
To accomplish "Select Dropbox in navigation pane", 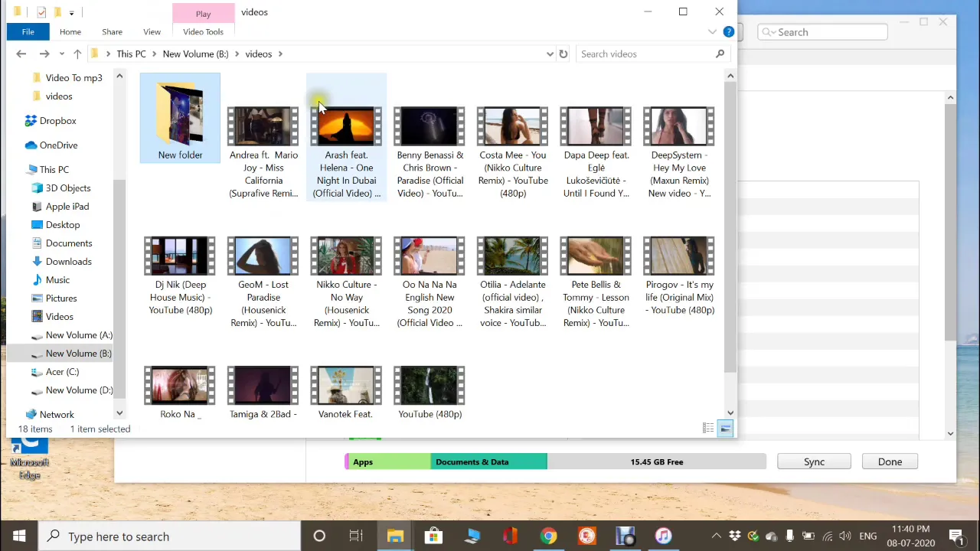I will [x=57, y=120].
